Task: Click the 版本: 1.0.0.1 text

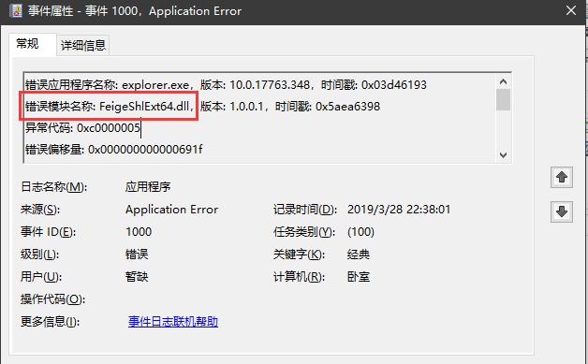Action: [x=231, y=107]
